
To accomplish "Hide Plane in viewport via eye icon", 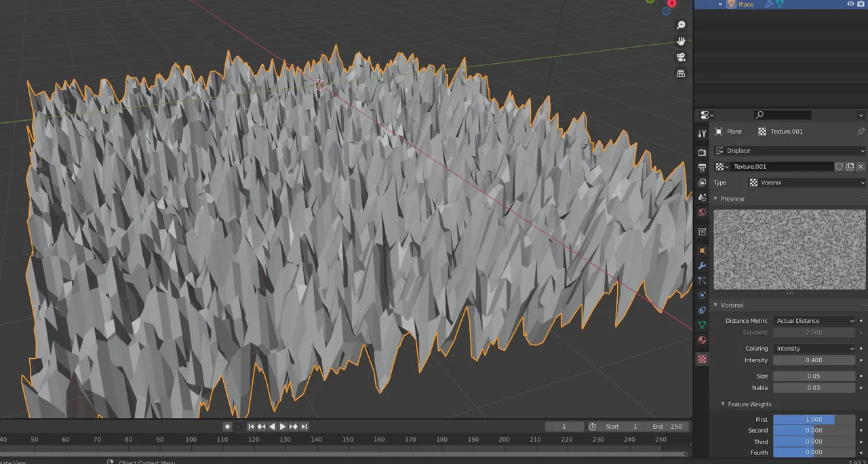I will [x=850, y=4].
